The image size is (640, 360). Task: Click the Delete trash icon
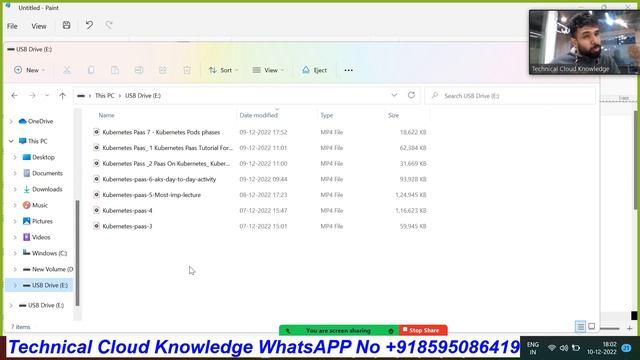(187, 70)
